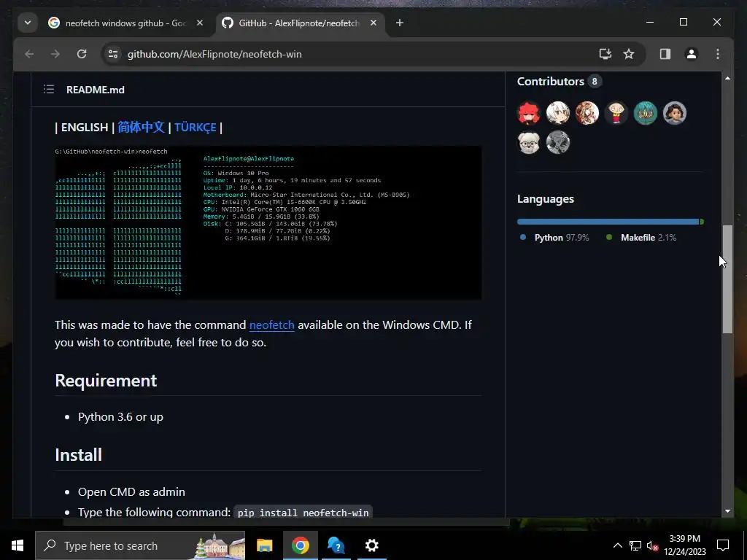Click 'Open CMD as admin' text
Image resolution: width=747 pixels, height=560 pixels.
(x=131, y=492)
